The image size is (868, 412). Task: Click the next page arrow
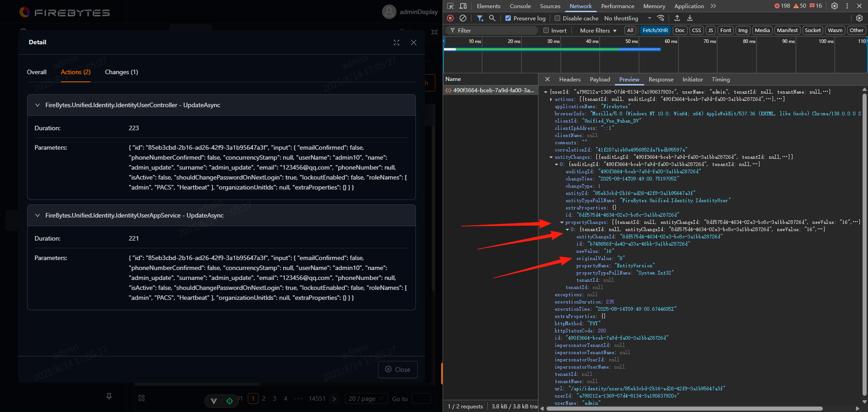334,398
